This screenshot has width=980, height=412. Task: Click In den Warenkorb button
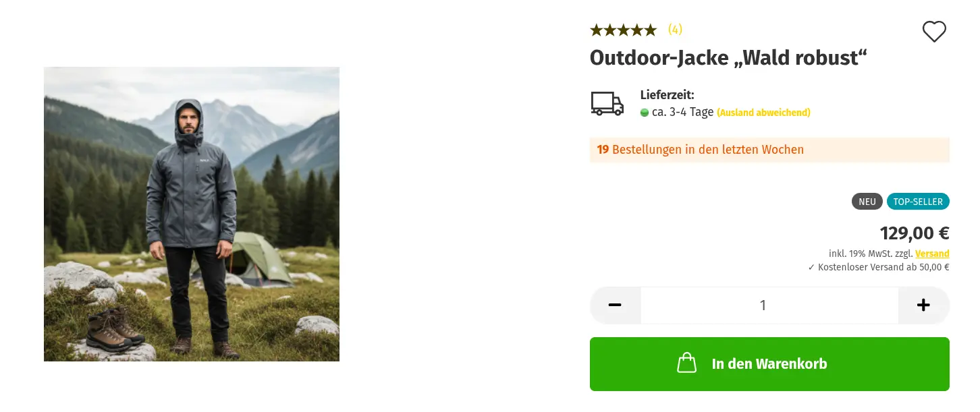point(769,364)
